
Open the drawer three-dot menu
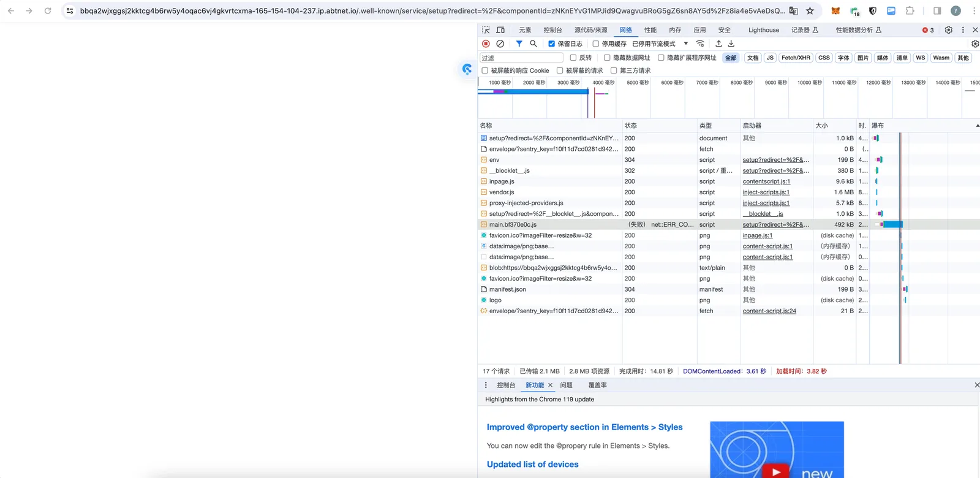click(x=486, y=385)
